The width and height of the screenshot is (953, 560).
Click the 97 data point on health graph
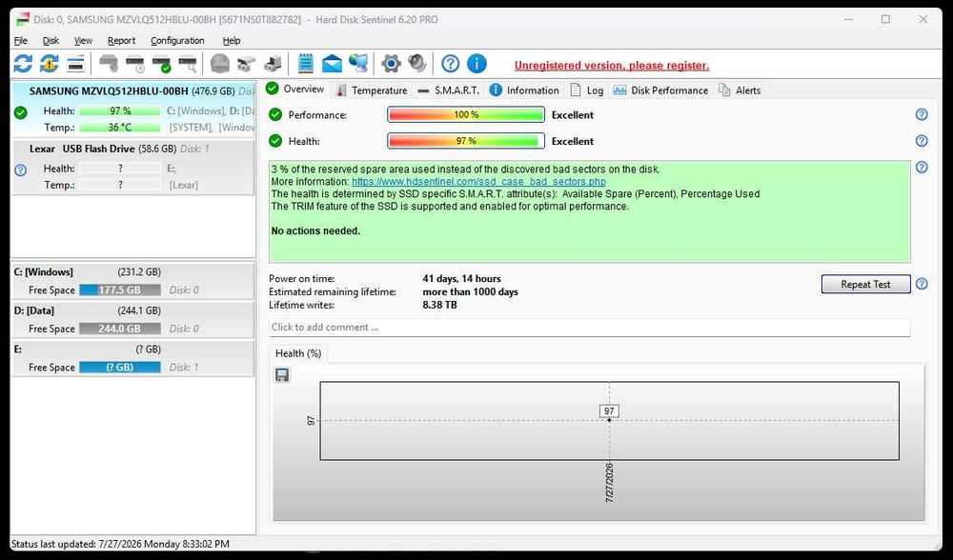(609, 420)
